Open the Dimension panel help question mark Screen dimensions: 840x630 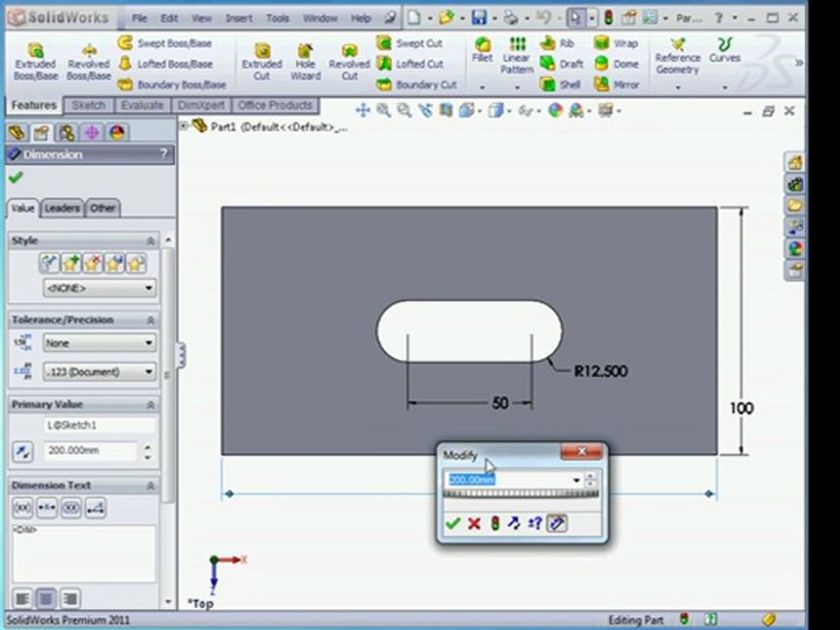pyautogui.click(x=164, y=154)
